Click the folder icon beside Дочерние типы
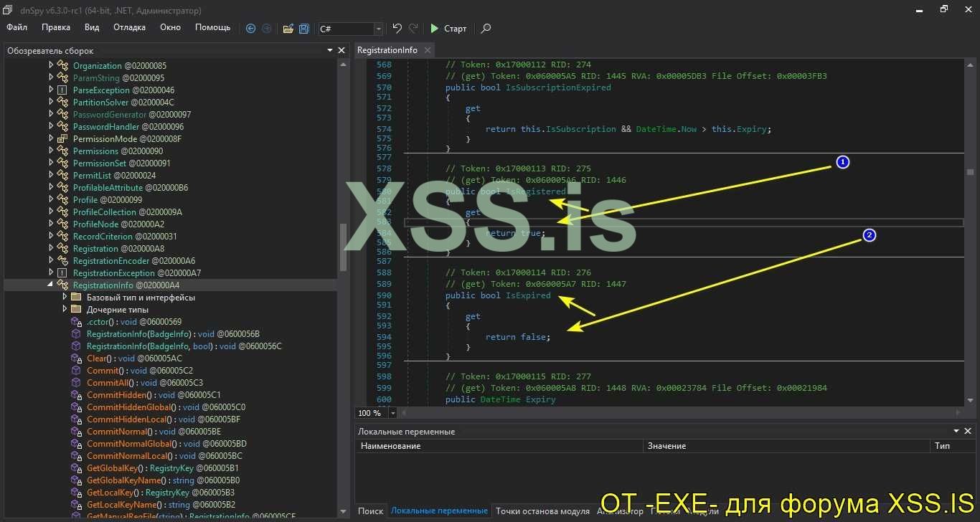 click(x=76, y=310)
